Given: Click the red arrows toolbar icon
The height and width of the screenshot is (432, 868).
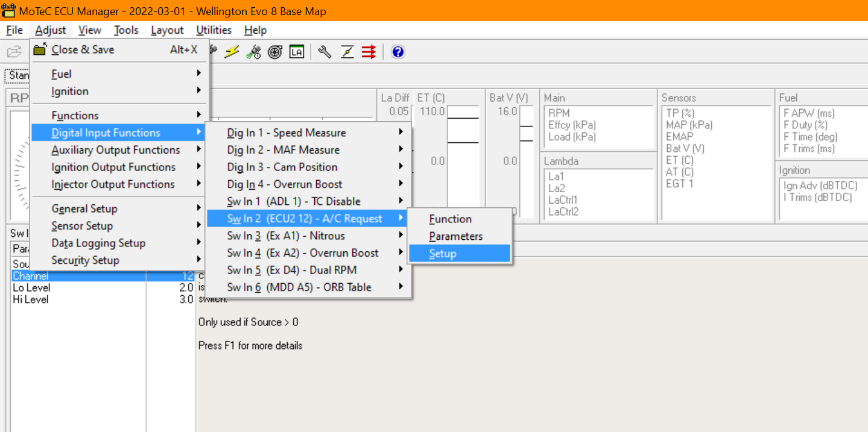Looking at the screenshot, I should [x=369, y=52].
